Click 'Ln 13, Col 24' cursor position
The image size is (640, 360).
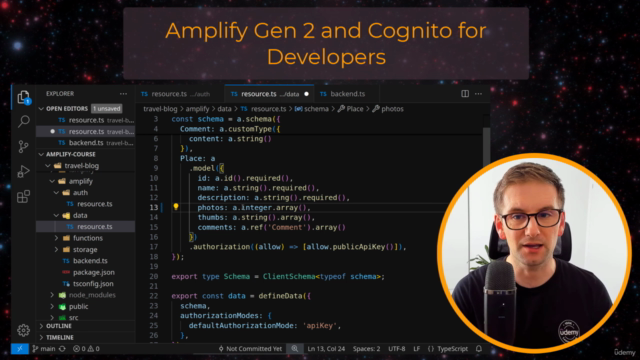[326, 349]
